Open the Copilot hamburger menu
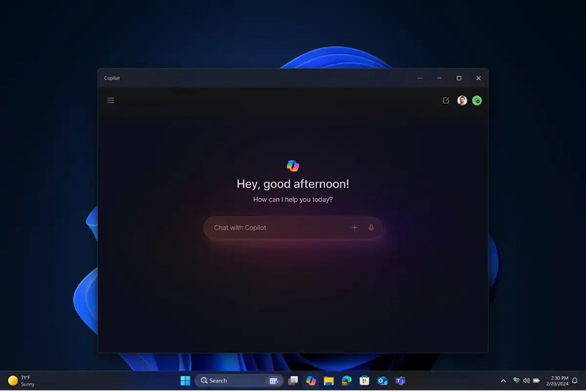 tap(111, 100)
